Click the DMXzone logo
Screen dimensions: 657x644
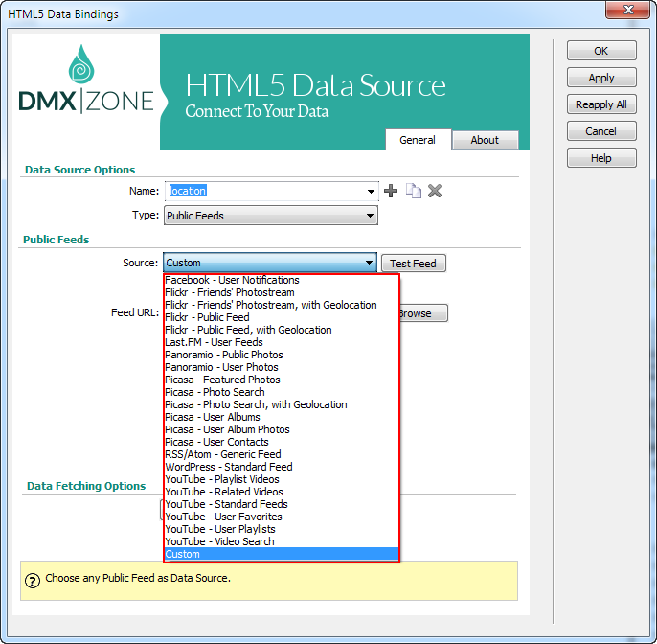pyautogui.click(x=86, y=80)
